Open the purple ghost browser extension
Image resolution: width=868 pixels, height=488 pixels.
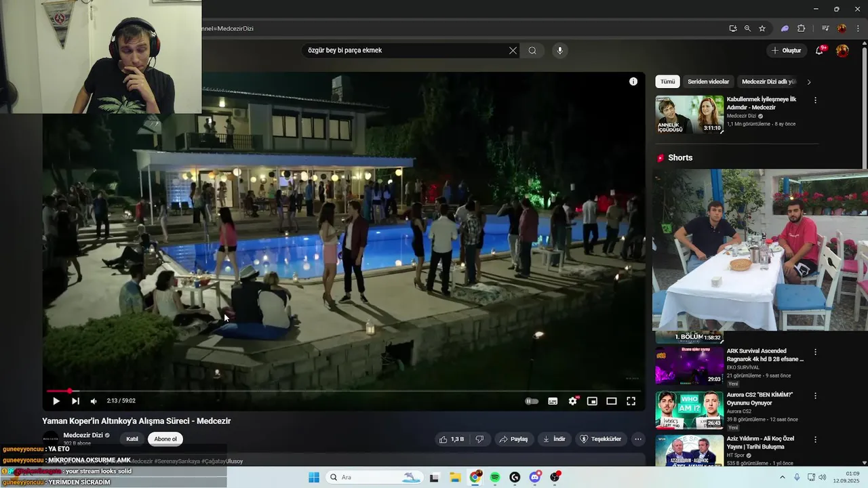pos(785,28)
